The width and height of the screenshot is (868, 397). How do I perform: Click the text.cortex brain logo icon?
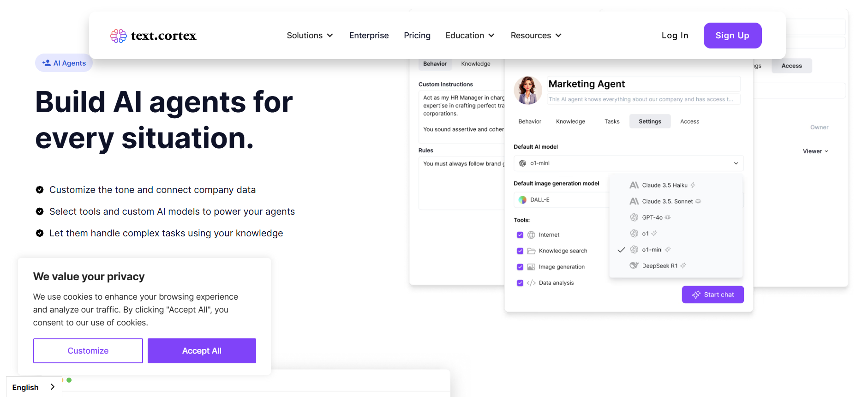[x=118, y=36]
